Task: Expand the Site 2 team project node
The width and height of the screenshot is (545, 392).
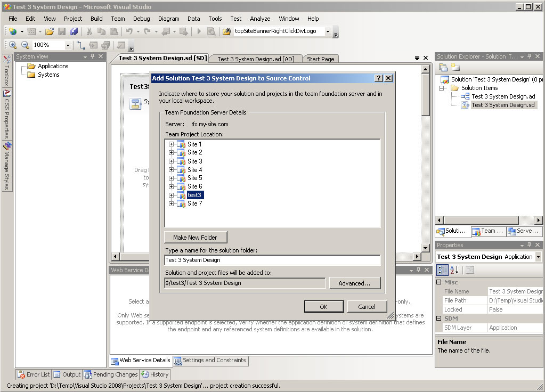Action: [x=171, y=152]
